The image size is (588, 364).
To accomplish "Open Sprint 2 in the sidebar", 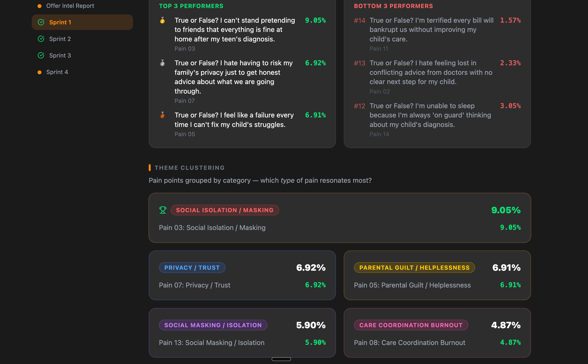I will point(60,39).
